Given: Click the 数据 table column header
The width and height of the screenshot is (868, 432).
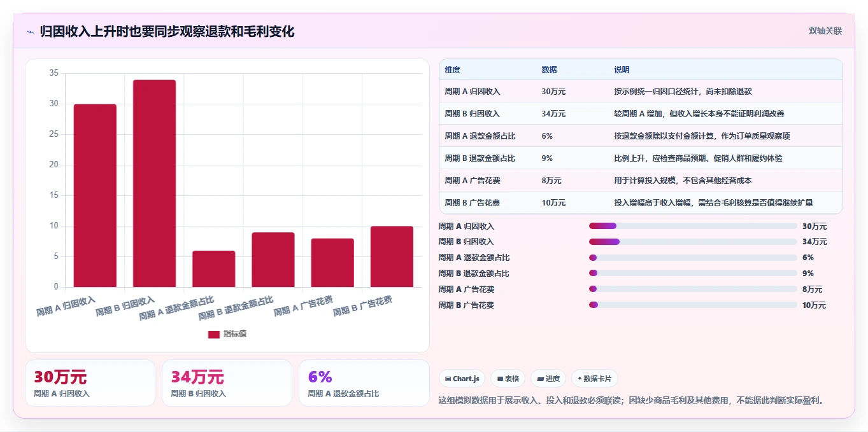Looking at the screenshot, I should pyautogui.click(x=550, y=69).
